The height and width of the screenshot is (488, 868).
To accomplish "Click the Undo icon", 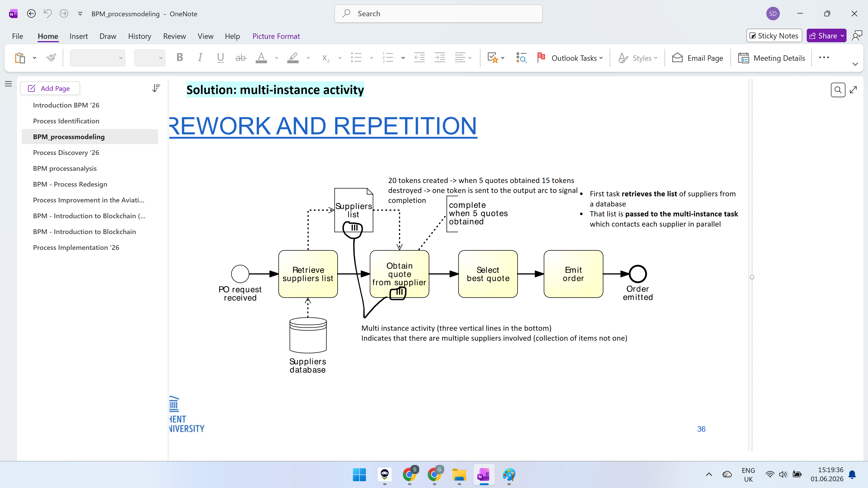I will pyautogui.click(x=47, y=14).
